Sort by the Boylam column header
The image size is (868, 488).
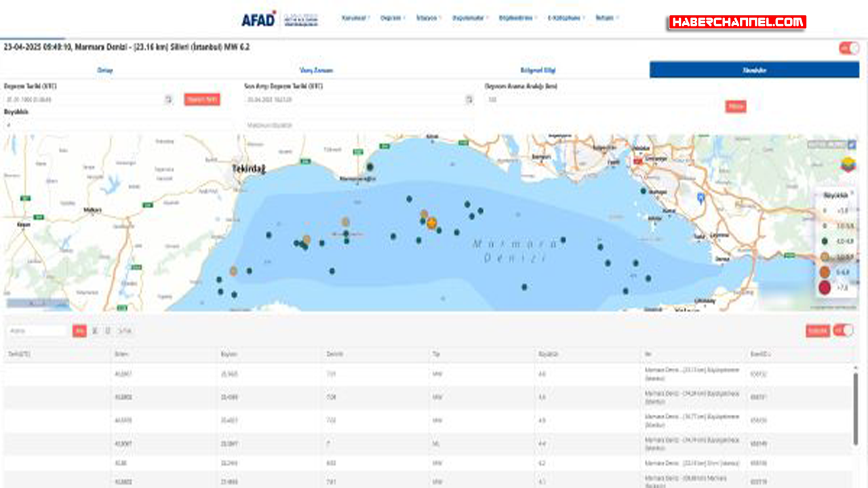(270, 354)
